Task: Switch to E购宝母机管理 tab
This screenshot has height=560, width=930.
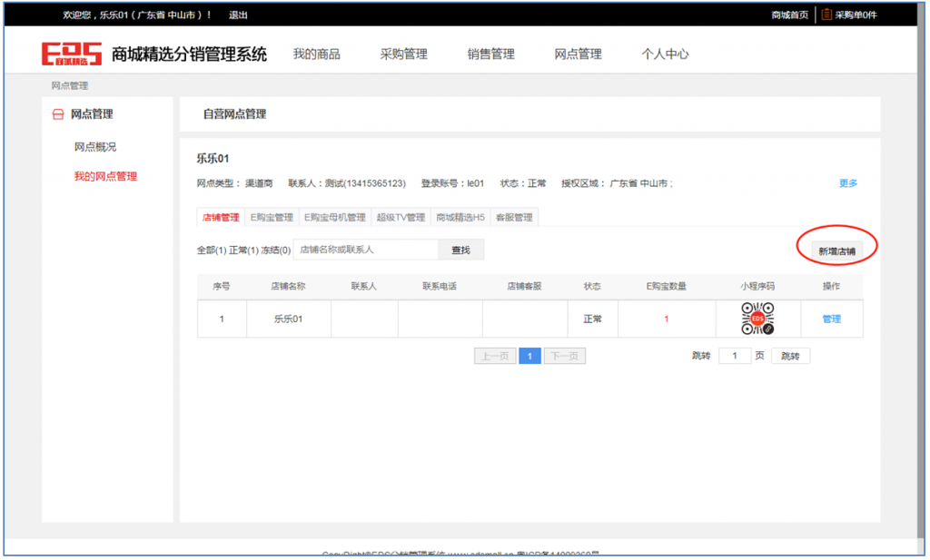Action: coord(335,218)
